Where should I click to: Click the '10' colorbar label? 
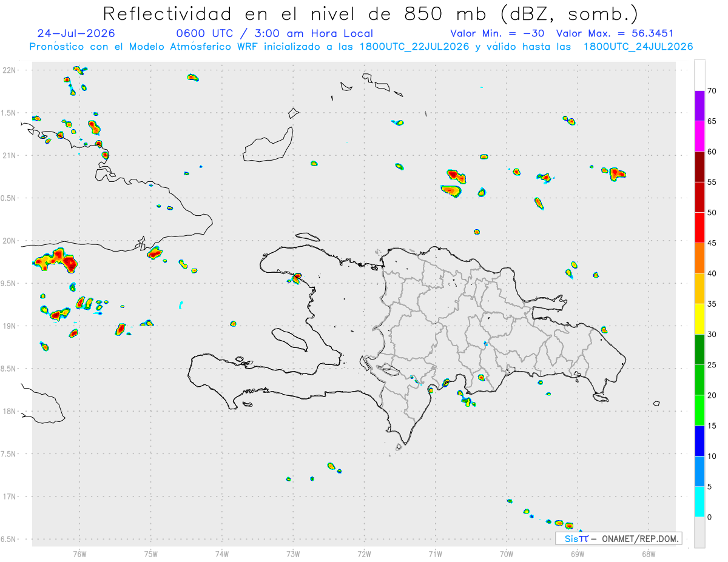pyautogui.click(x=712, y=456)
